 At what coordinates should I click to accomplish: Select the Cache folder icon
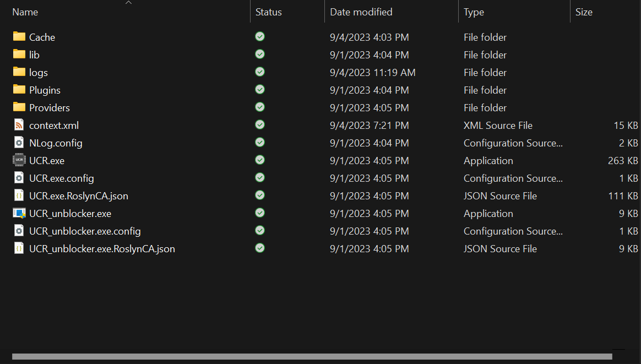point(19,36)
